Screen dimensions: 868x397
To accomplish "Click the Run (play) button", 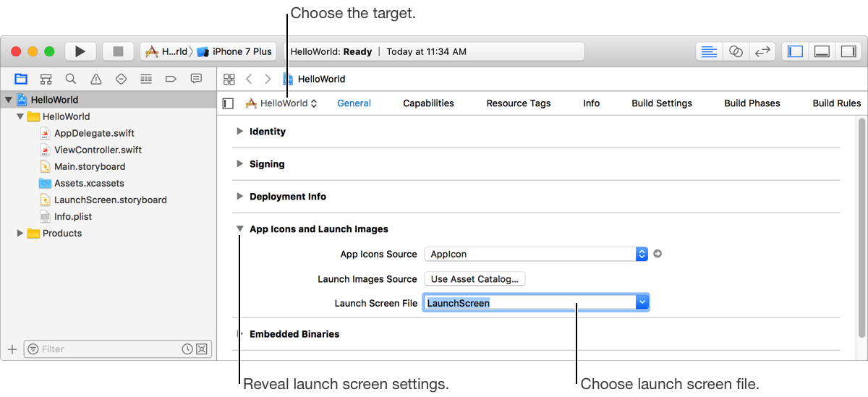I will tap(80, 51).
